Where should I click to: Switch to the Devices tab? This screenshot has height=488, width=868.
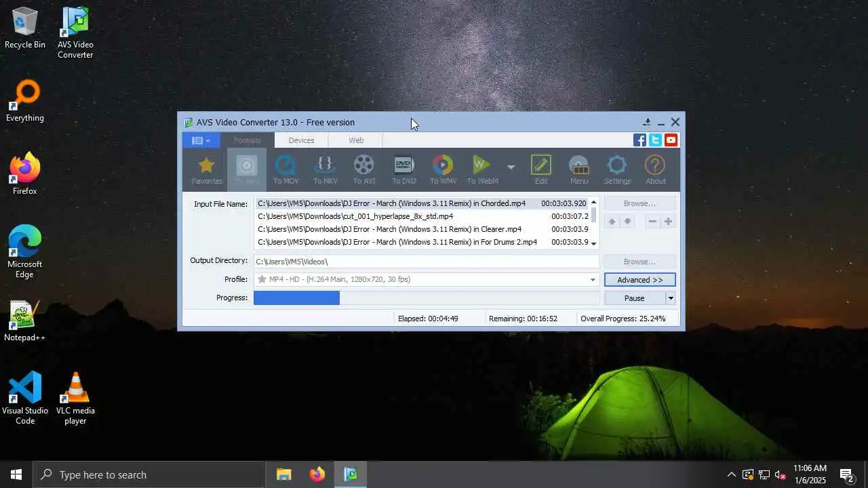301,140
